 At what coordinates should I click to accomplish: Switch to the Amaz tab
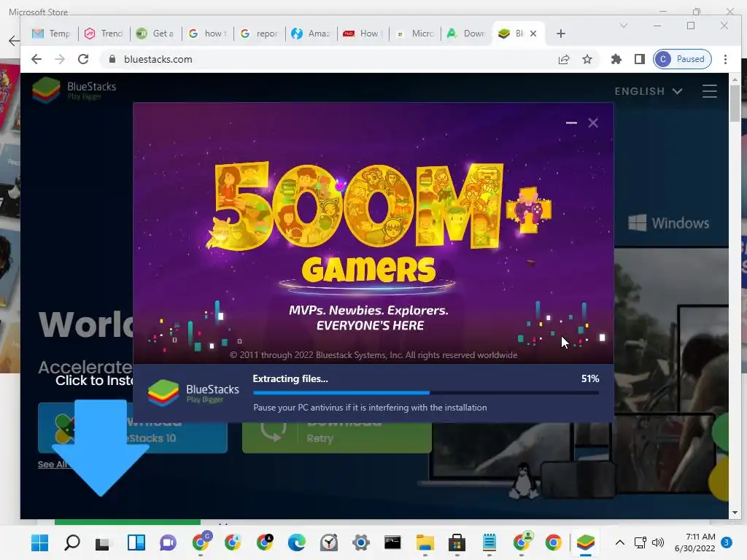click(x=311, y=34)
